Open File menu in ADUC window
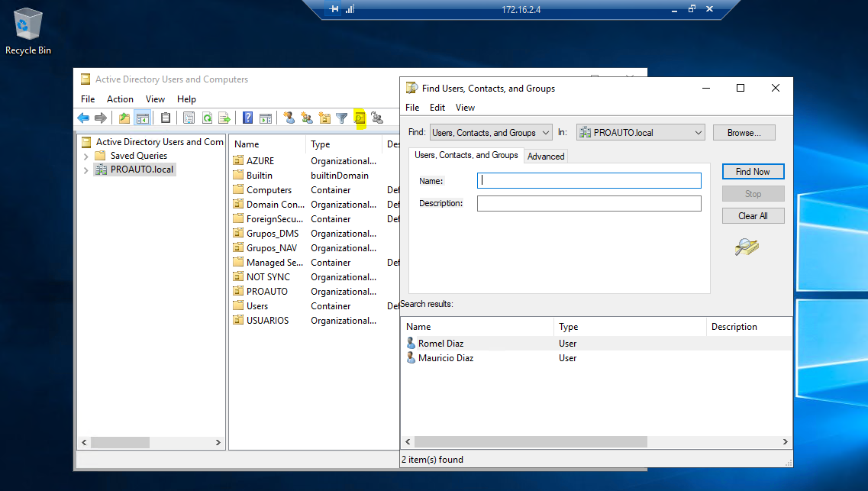The image size is (868, 491). (88, 99)
